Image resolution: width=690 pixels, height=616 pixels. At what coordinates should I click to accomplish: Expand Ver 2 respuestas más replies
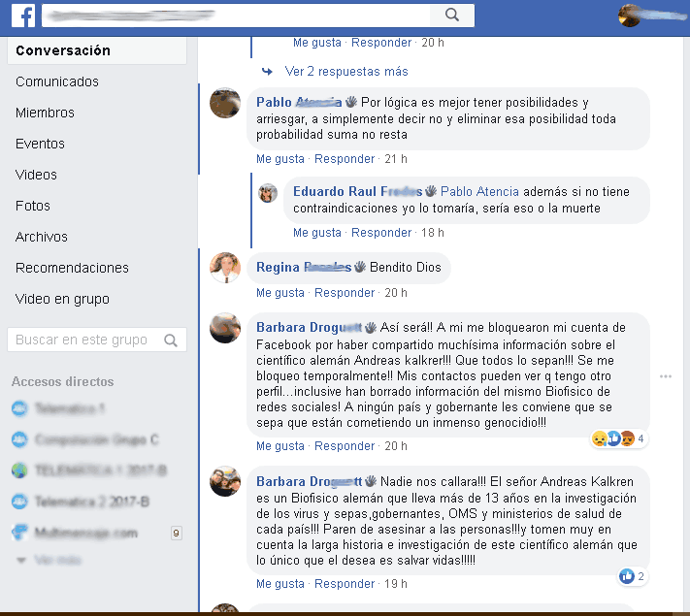point(346,71)
